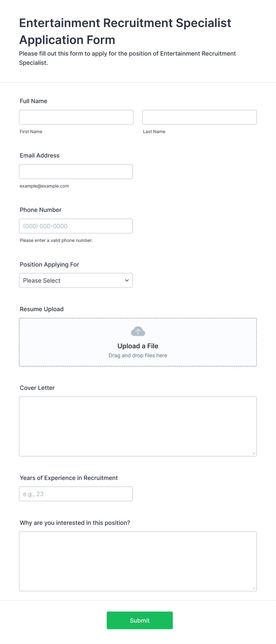
Task: Click the Email Address label
Action: [x=40, y=155]
